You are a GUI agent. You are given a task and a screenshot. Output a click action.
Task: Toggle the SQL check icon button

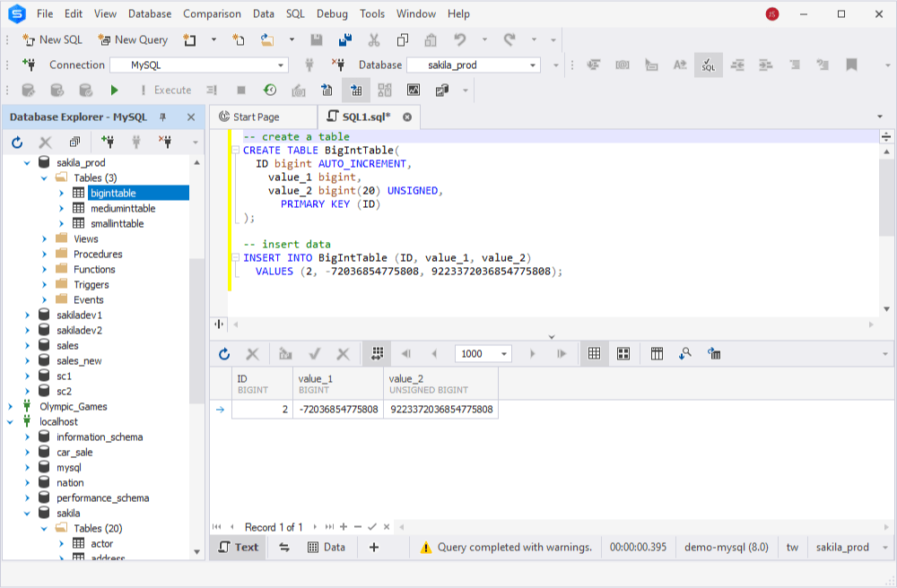click(x=709, y=65)
